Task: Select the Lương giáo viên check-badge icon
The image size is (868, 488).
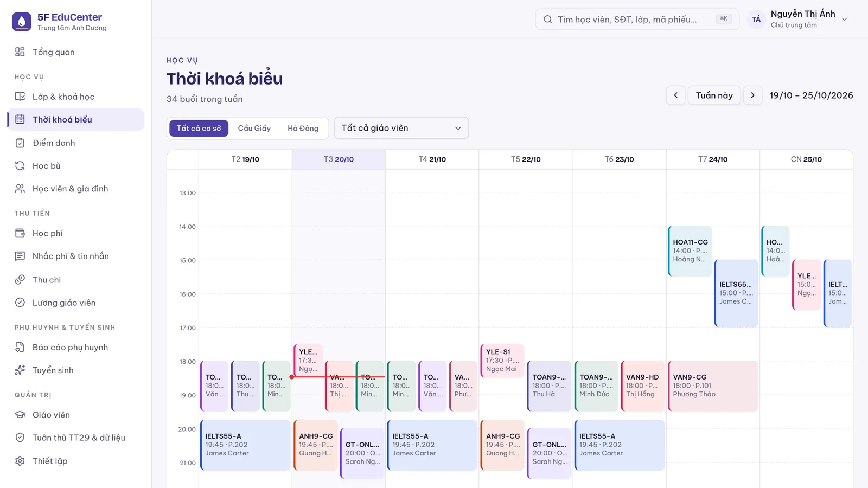Action: coord(20,303)
